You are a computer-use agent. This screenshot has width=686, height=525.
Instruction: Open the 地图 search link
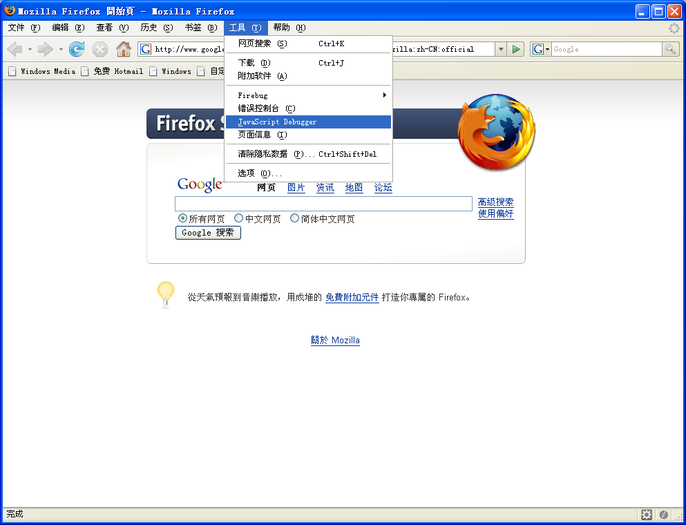tap(354, 188)
